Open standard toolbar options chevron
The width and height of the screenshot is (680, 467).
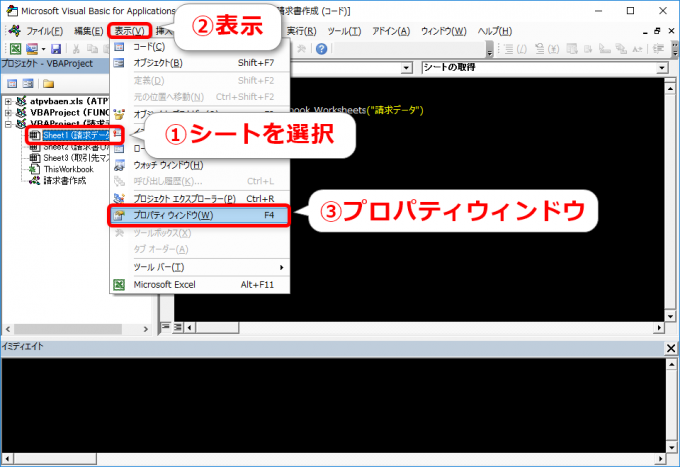point(490,49)
